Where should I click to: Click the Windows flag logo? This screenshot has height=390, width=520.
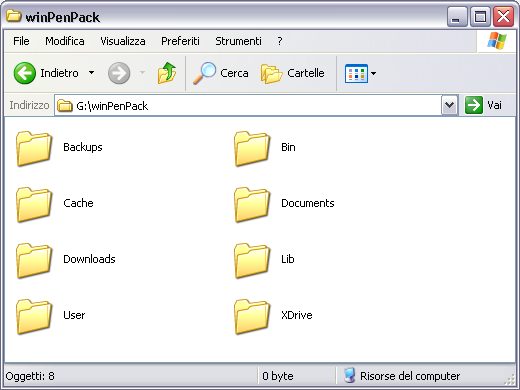(497, 41)
